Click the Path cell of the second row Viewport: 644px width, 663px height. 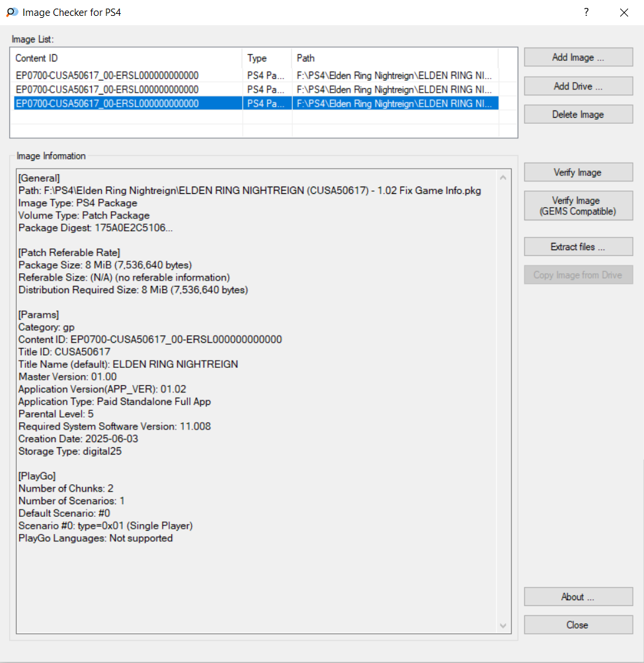[394, 89]
